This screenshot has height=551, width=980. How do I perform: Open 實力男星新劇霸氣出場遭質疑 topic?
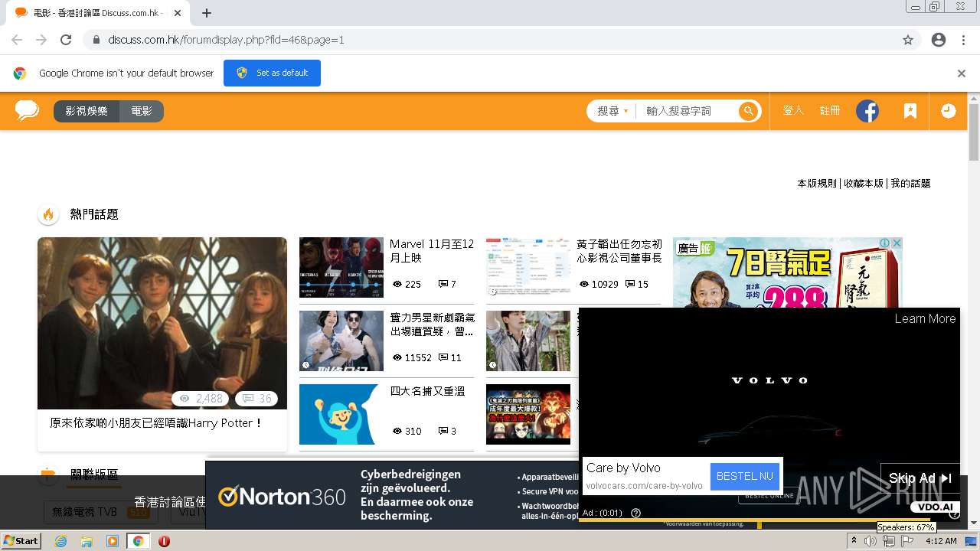[432, 324]
